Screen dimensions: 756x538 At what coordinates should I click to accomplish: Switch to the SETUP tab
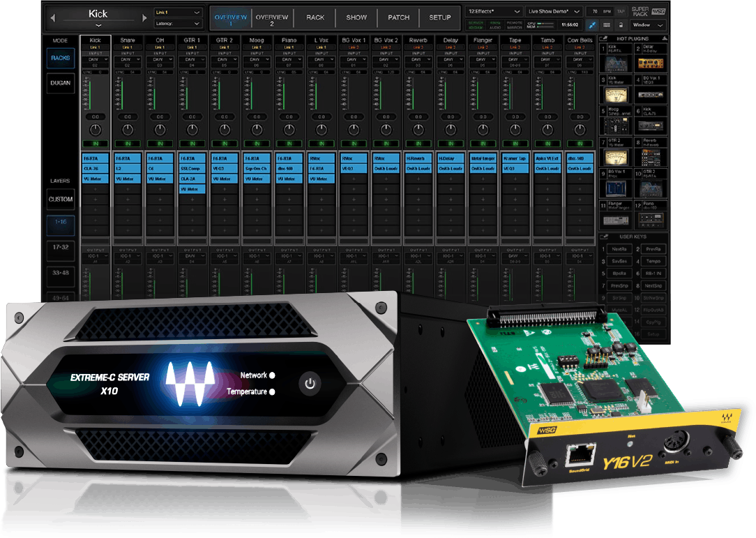439,17
